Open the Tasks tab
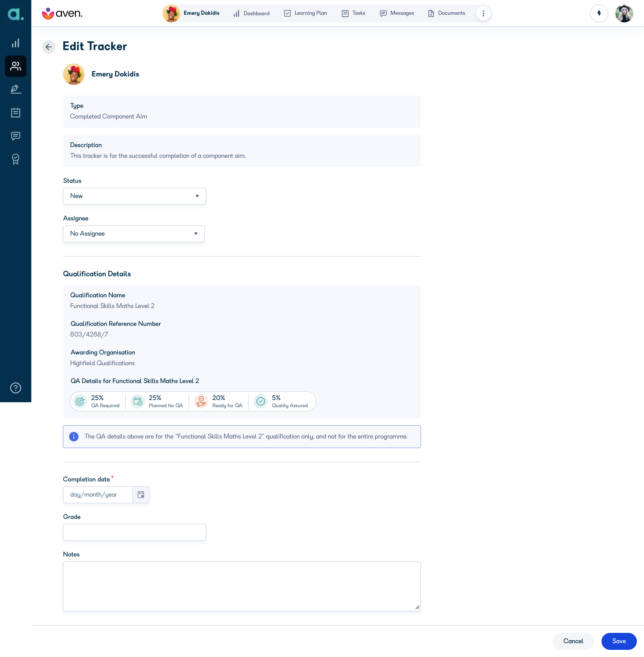This screenshot has width=644, height=657. click(354, 13)
